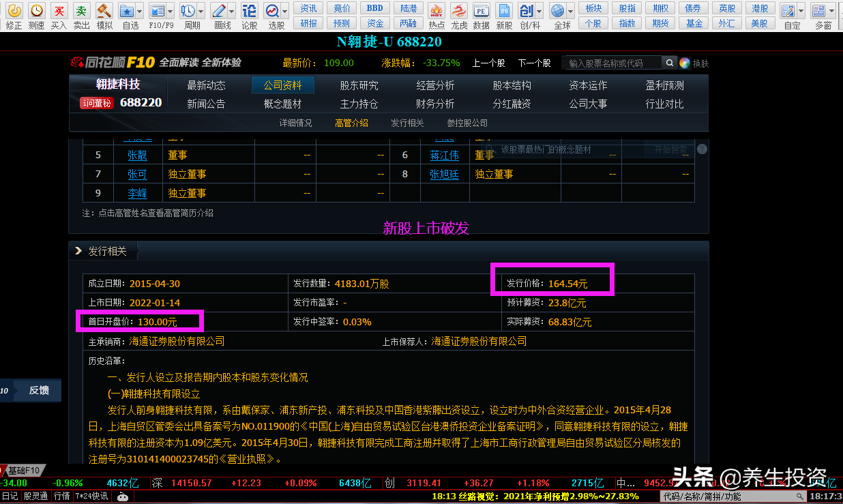Open the 全球 globe icon
This screenshot has width=843, height=504.
[558, 11]
